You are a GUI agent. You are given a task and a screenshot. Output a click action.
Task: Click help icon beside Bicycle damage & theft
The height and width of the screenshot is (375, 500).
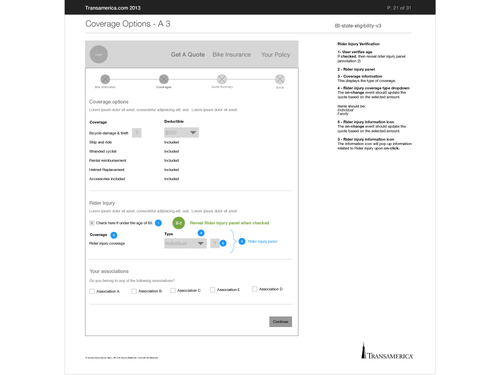(x=137, y=133)
